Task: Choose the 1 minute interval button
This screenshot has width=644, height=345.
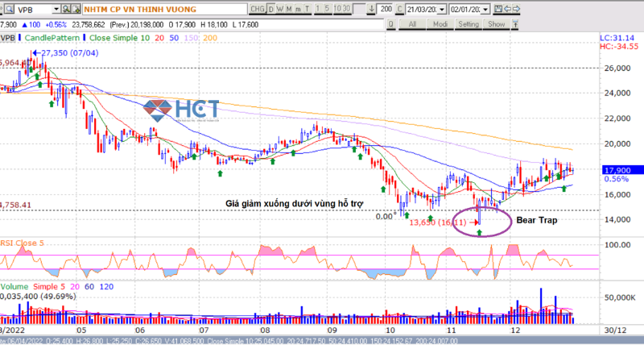Action: point(318,9)
